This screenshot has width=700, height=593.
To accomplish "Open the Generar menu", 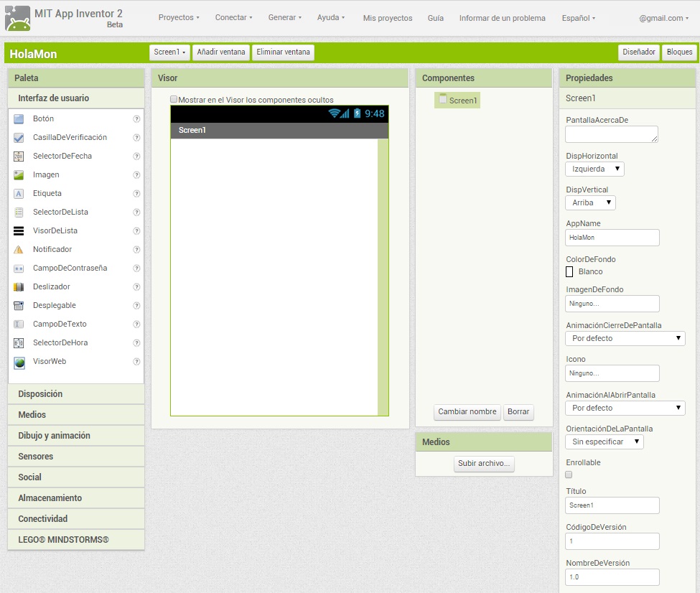I will pyautogui.click(x=285, y=17).
